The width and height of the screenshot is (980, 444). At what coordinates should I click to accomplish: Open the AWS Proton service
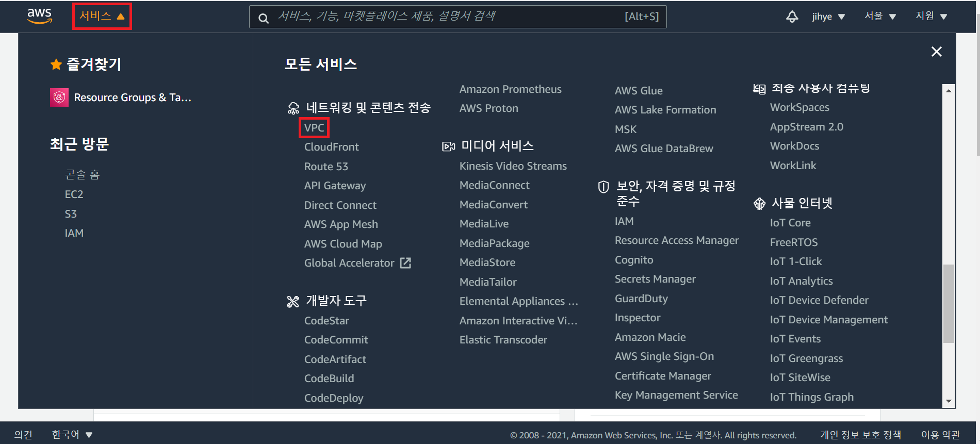click(x=489, y=108)
